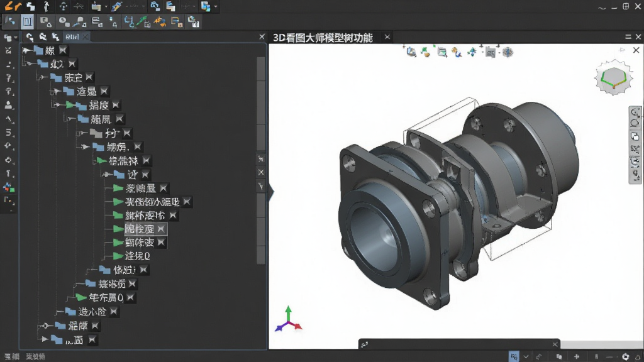Expand the second-to-last tree row with circle node
Screen dimensions: 644x362
47,326
